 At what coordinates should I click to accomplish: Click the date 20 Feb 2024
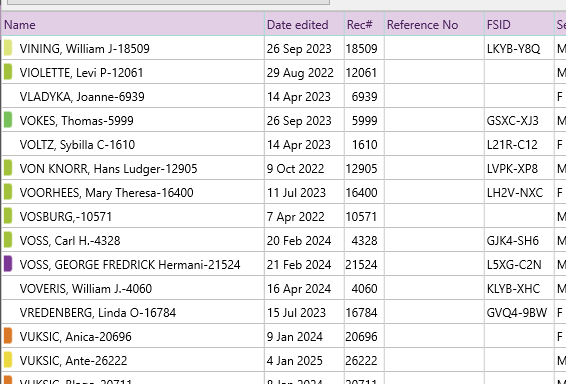(299, 241)
